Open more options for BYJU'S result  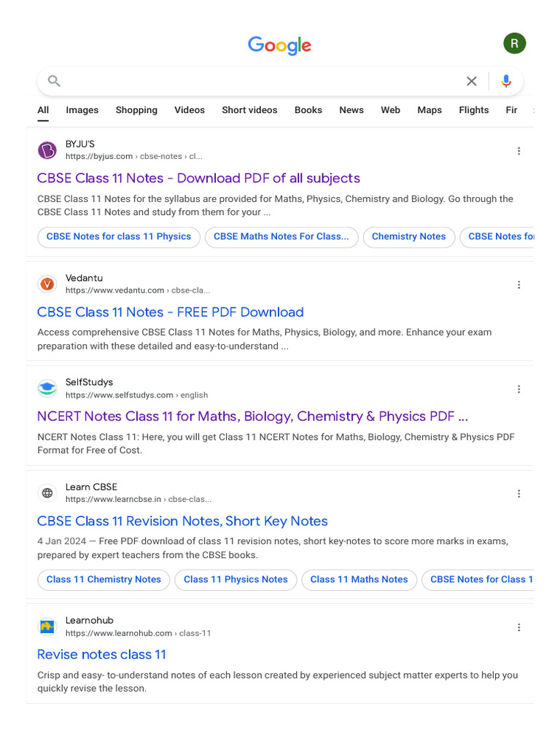click(x=518, y=151)
